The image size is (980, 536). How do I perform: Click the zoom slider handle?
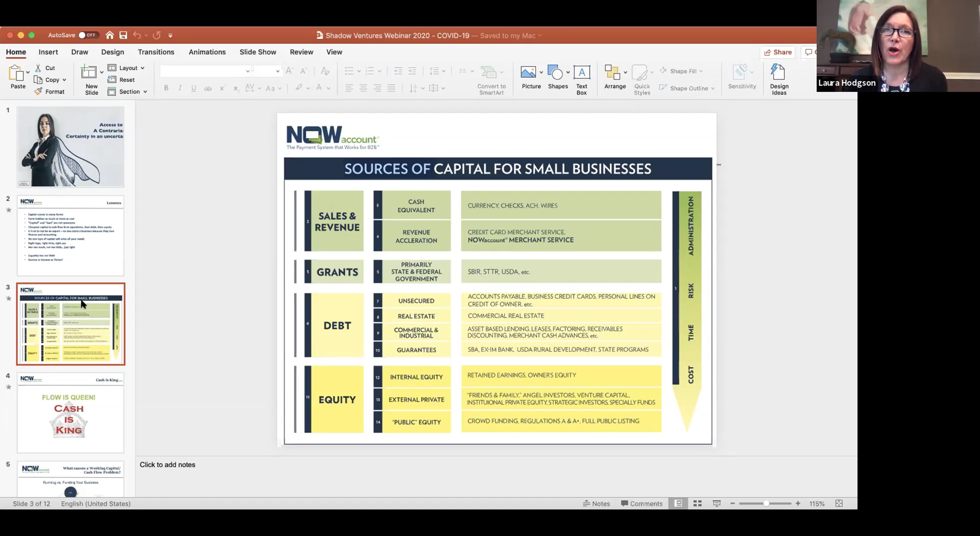(766, 503)
